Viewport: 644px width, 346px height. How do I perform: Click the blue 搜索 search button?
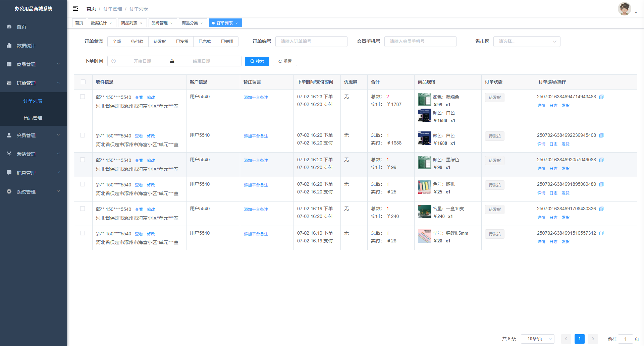[257, 61]
